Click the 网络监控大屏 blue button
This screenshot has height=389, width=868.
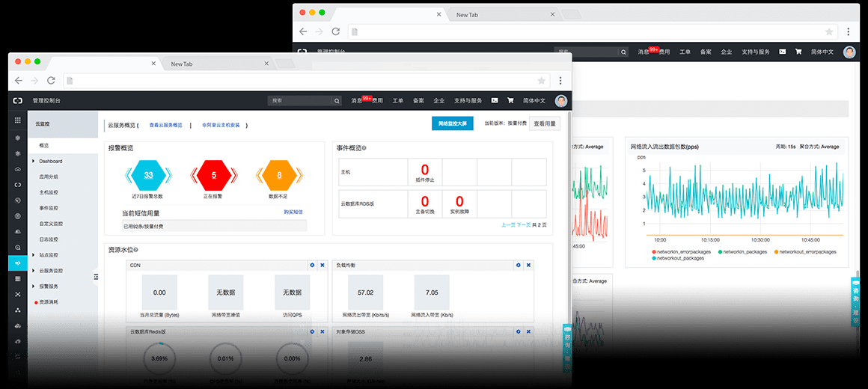click(452, 124)
